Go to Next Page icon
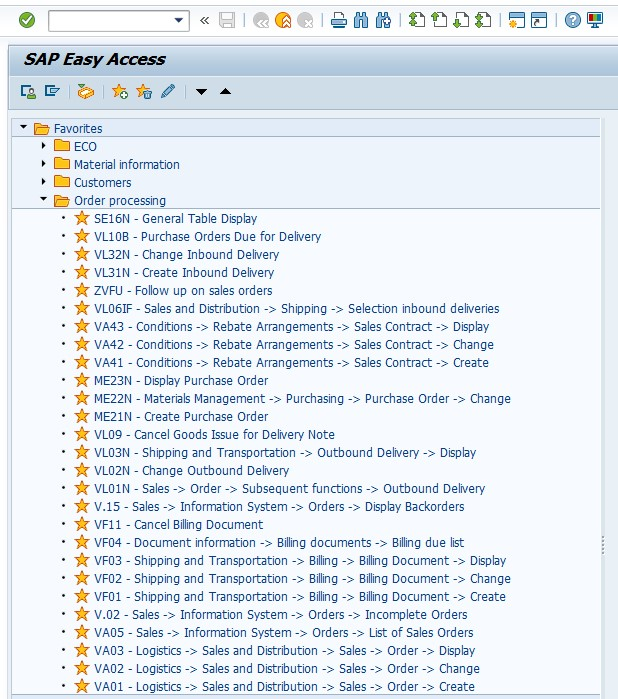 click(461, 21)
